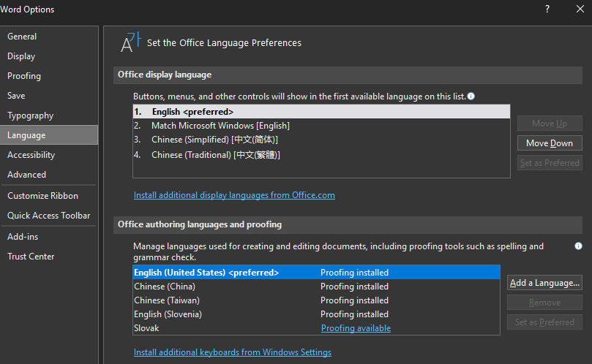Switch to Proofing options
The height and width of the screenshot is (364, 592).
[x=49, y=76]
